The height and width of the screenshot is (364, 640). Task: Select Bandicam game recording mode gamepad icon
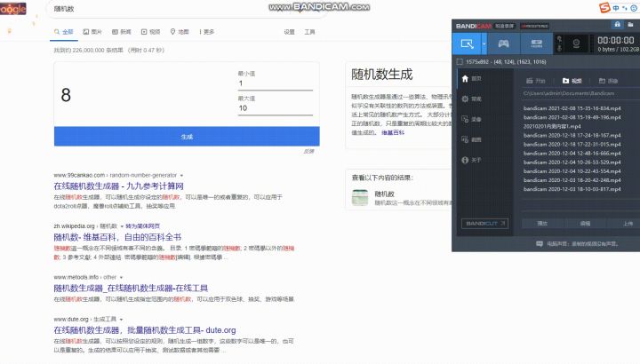pos(504,44)
